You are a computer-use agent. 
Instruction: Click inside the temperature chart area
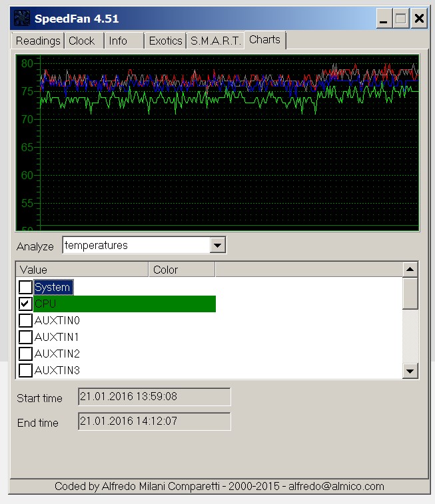tap(217, 142)
